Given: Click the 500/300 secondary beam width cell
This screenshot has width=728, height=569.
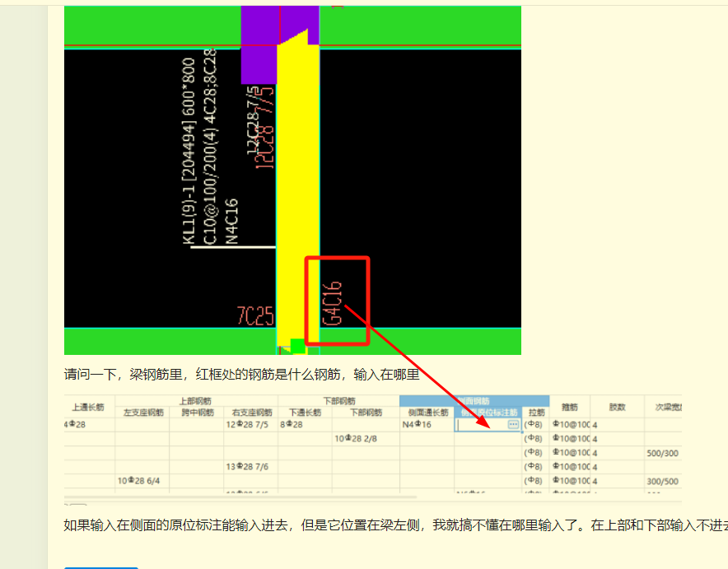Looking at the screenshot, I should click(663, 453).
